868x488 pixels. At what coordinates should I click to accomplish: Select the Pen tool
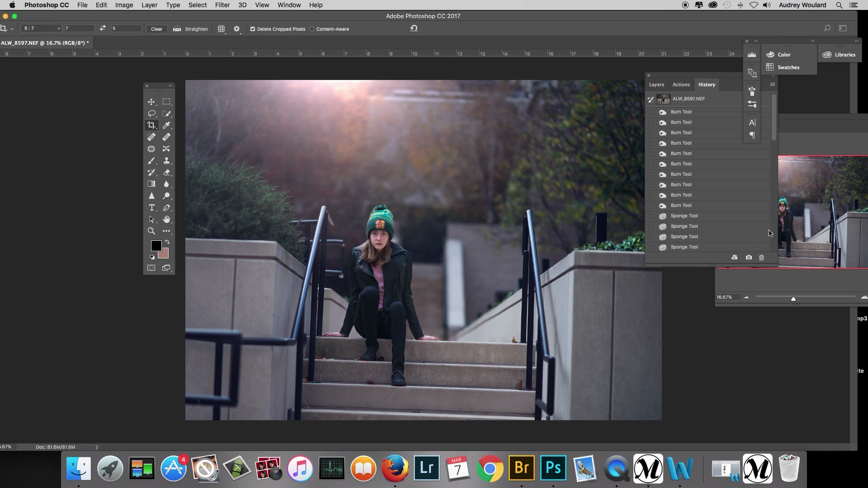point(166,207)
